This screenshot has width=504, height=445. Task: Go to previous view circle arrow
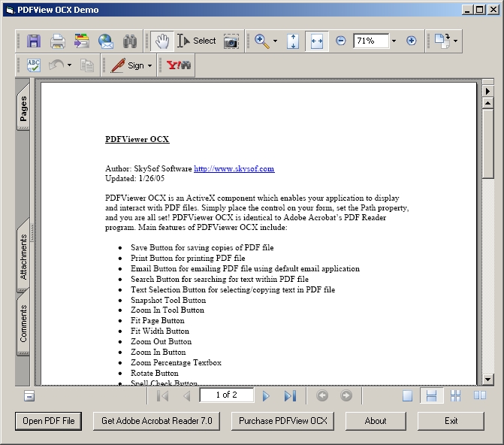tap(322, 395)
